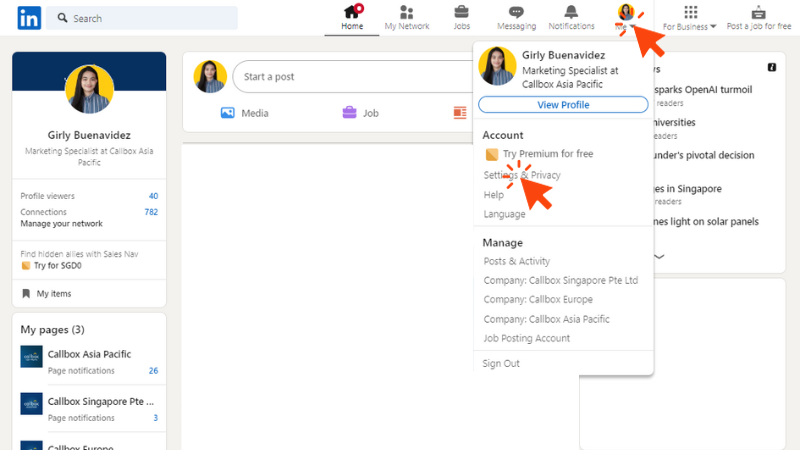Image resolution: width=800 pixels, height=450 pixels.
Task: Click inside the Search field
Action: click(142, 18)
